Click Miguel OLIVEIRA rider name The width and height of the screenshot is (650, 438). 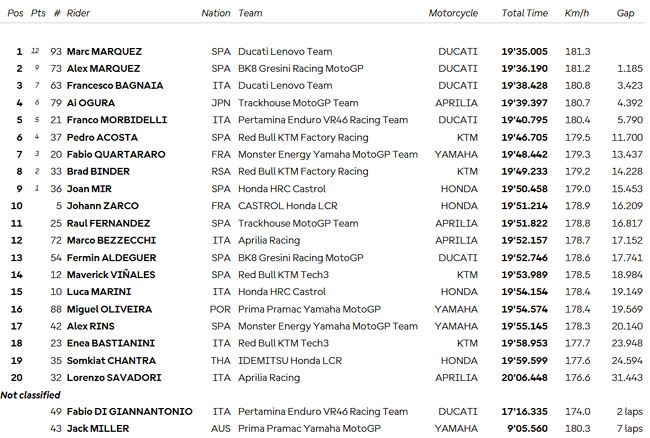tap(109, 310)
